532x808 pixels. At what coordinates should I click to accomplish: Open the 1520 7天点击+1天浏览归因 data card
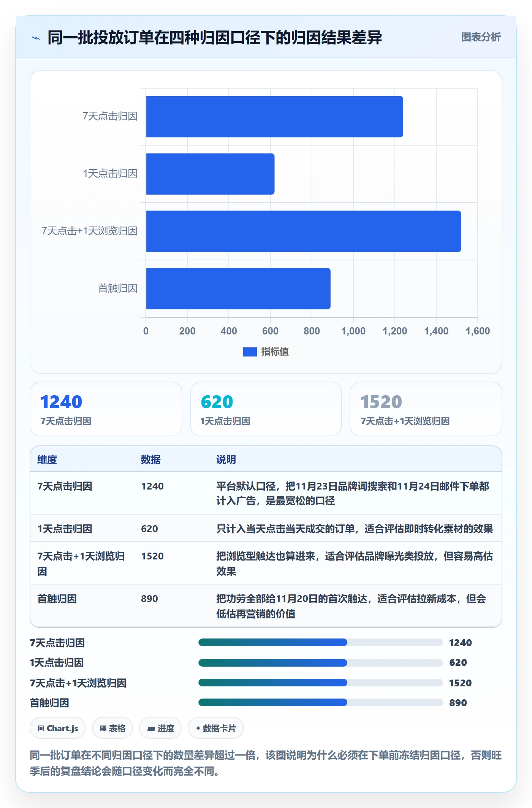pyautogui.click(x=426, y=409)
